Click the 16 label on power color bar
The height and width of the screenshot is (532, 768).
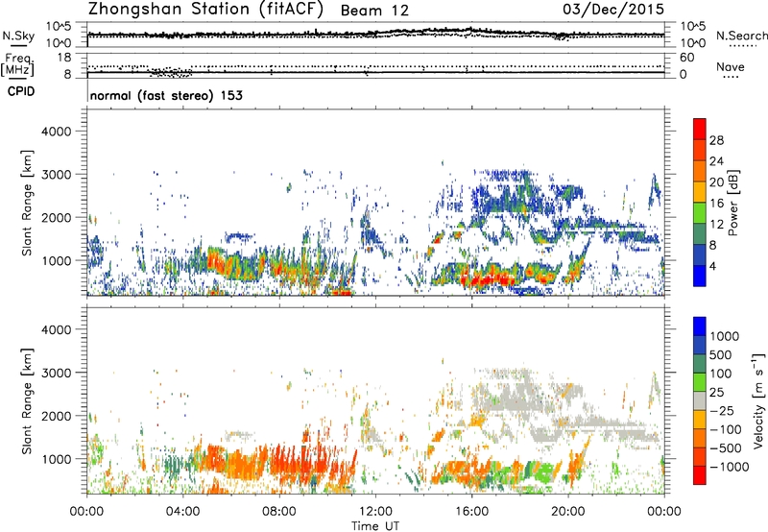point(716,204)
